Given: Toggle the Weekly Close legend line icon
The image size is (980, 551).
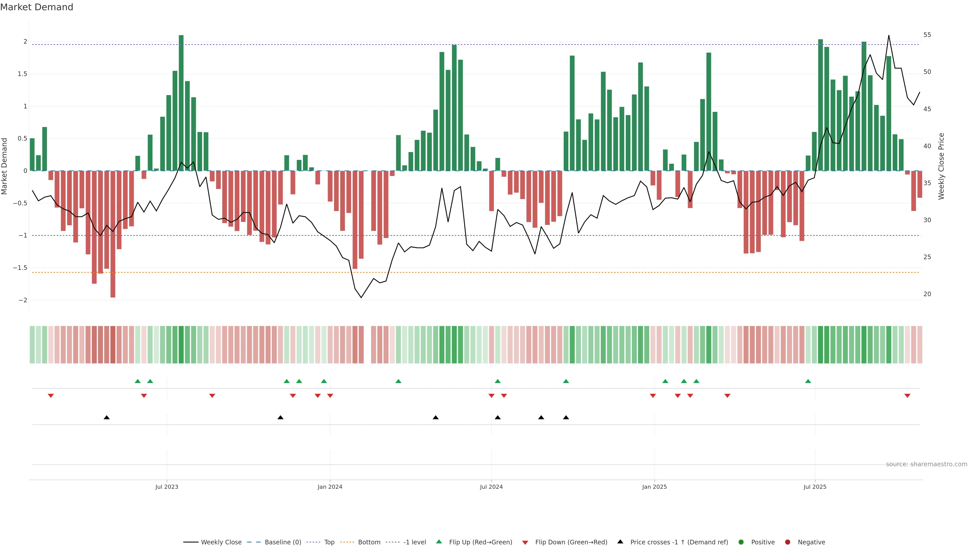Looking at the screenshot, I should 191,542.
